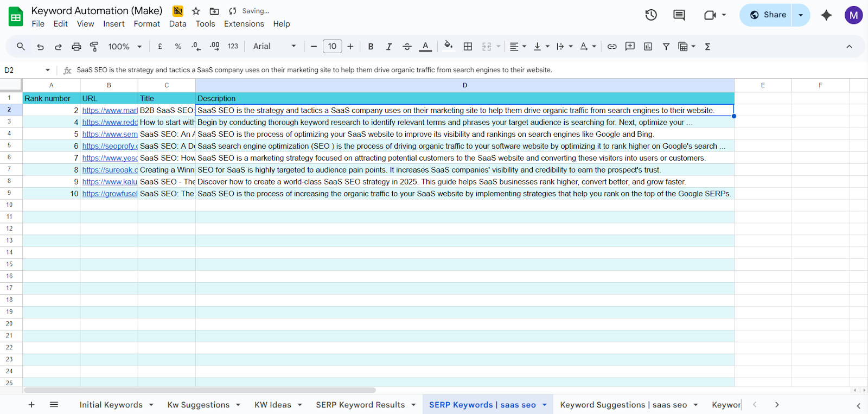Open the more number formats 123 menu

(x=233, y=47)
